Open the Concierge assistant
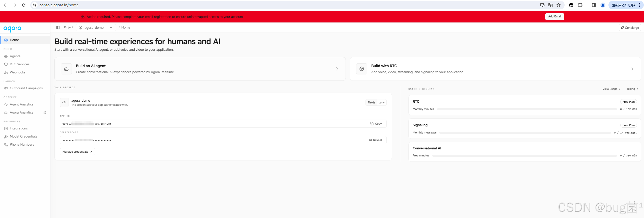 (x=630, y=28)
